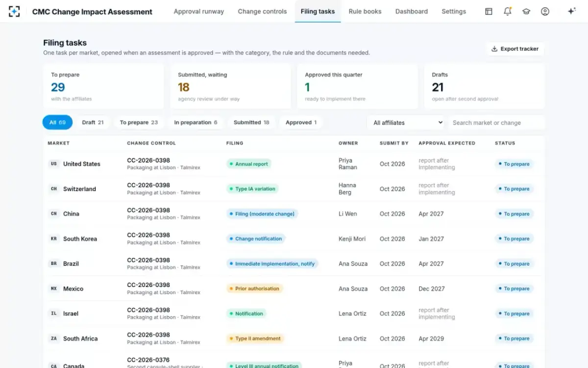Click the Export tracker button
This screenshot has width=588, height=368.
point(515,49)
